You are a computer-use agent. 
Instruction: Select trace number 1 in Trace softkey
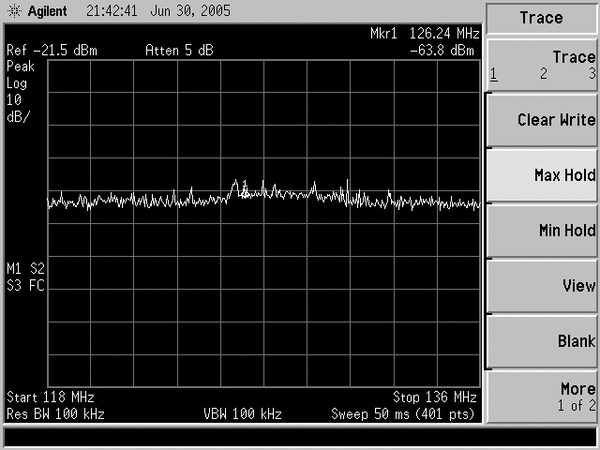pyautogui.click(x=494, y=74)
